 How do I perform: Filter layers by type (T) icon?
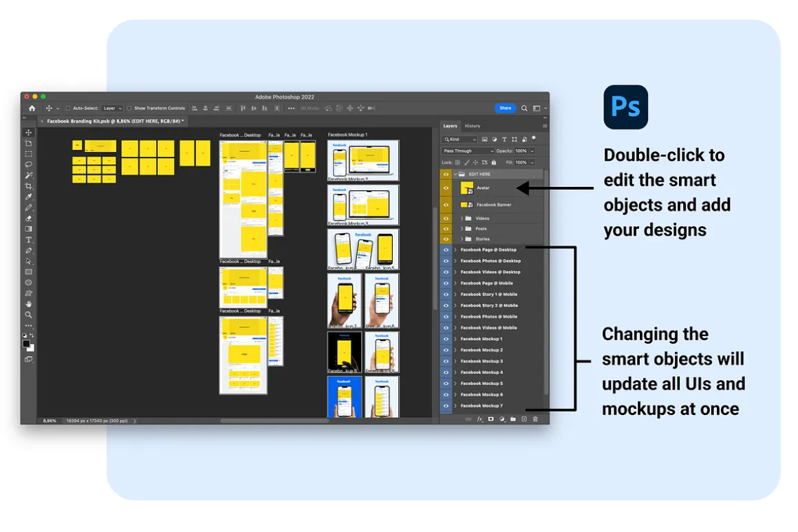pos(504,139)
